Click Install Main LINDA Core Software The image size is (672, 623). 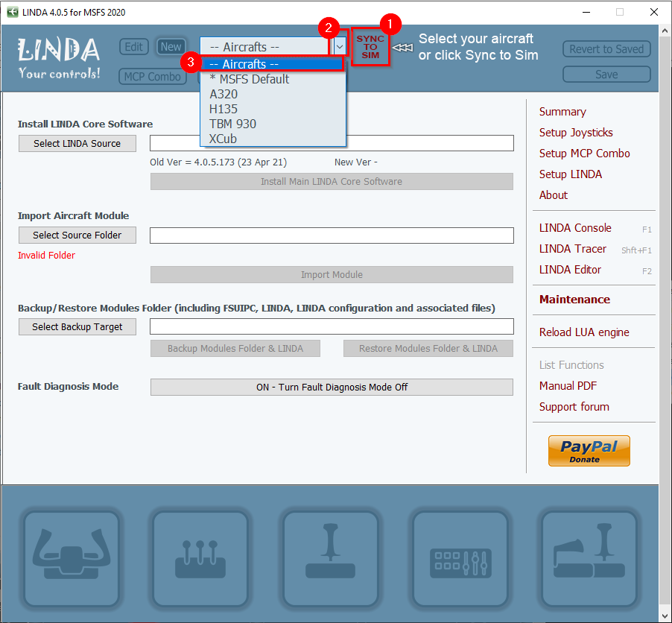(332, 181)
